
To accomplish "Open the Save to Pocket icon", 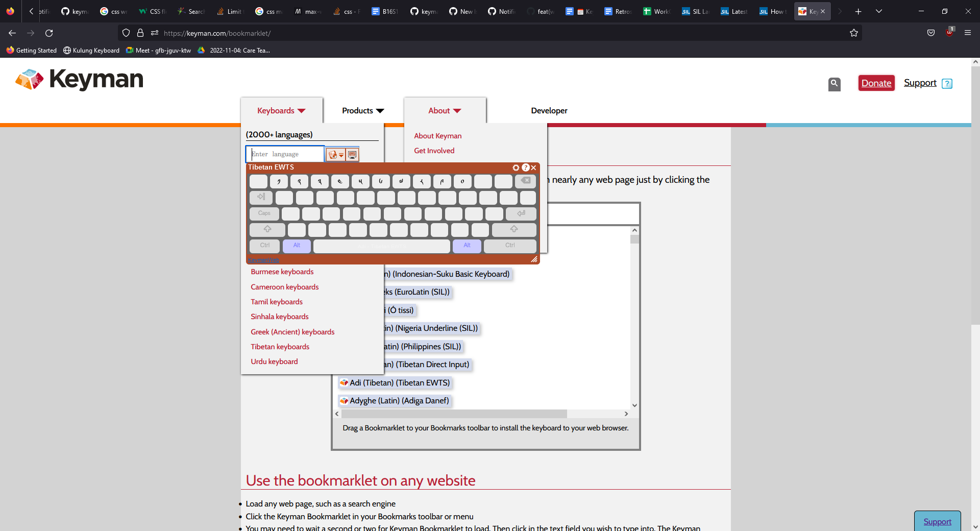I will [931, 33].
